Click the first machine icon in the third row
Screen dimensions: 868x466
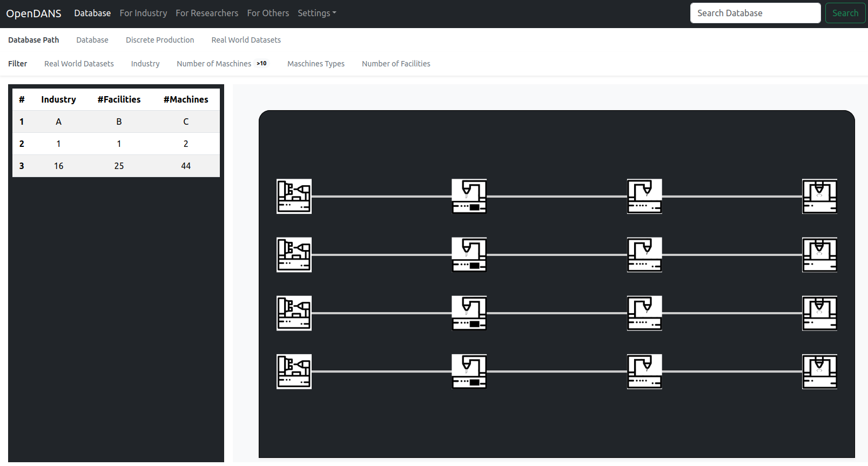pyautogui.click(x=294, y=313)
